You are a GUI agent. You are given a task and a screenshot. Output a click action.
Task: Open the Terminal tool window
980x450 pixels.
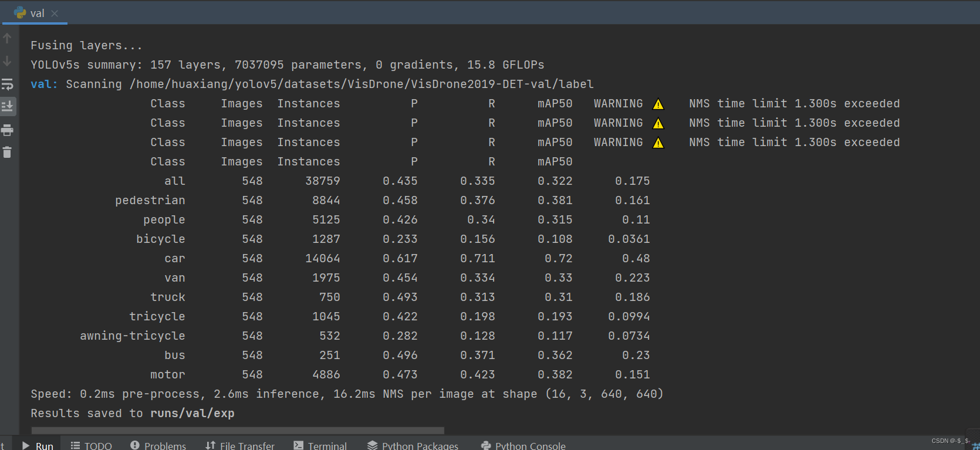[320, 445]
